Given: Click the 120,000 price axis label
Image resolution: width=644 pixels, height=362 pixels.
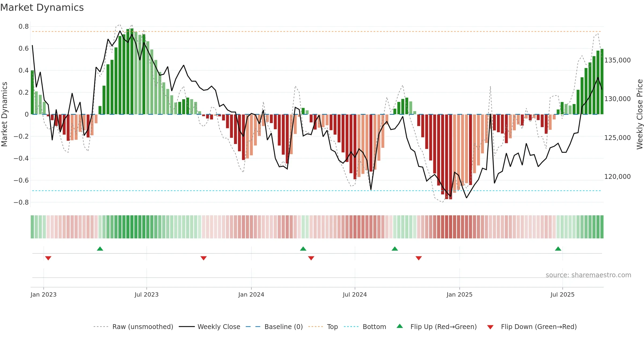Looking at the screenshot, I should point(617,177).
